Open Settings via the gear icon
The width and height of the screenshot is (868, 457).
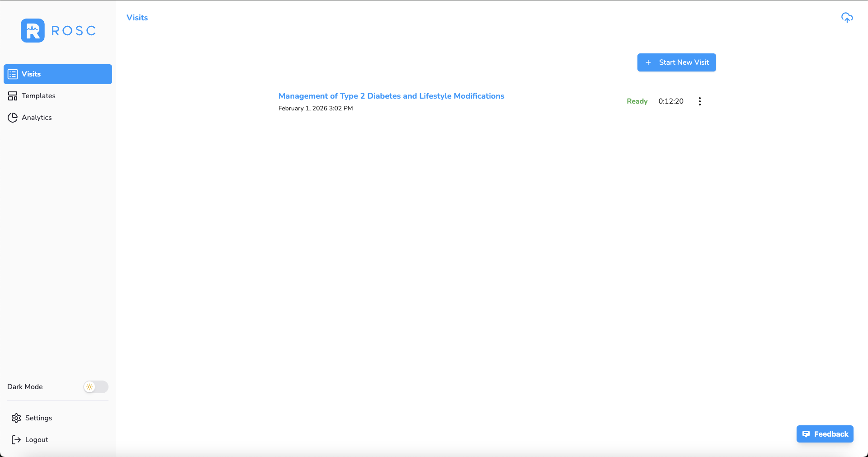tap(16, 418)
